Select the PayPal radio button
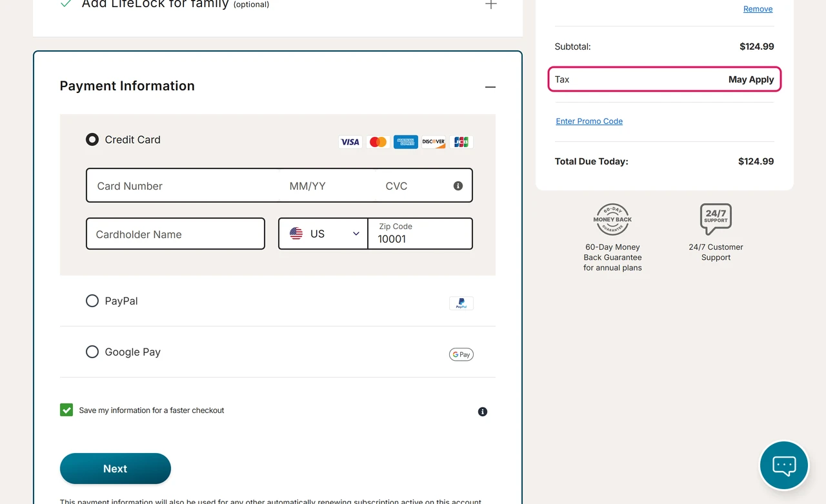Screen dimensions: 826x504 [x=92, y=301]
